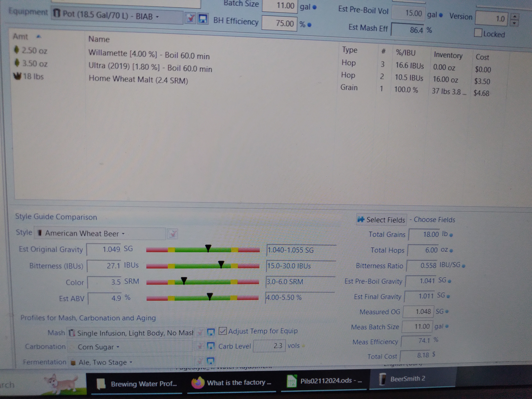Image resolution: width=532 pixels, height=399 pixels.
Task: Click the grain icon beside 18 lbs
Action: point(17,76)
